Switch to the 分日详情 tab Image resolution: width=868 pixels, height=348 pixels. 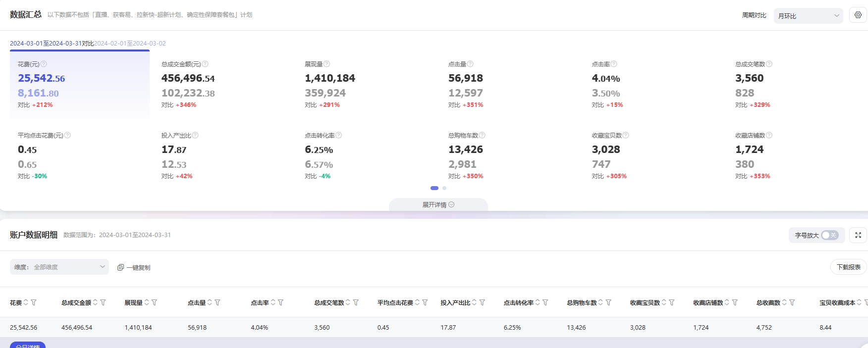[28, 345]
